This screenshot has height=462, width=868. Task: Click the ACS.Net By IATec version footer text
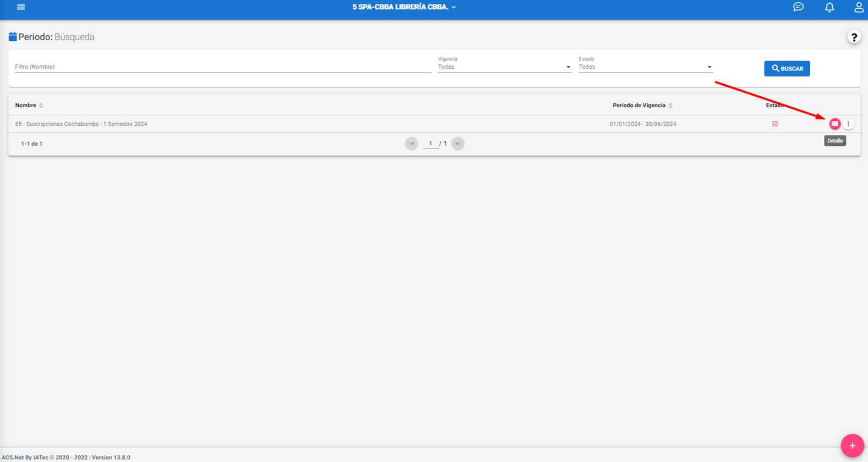click(x=66, y=458)
